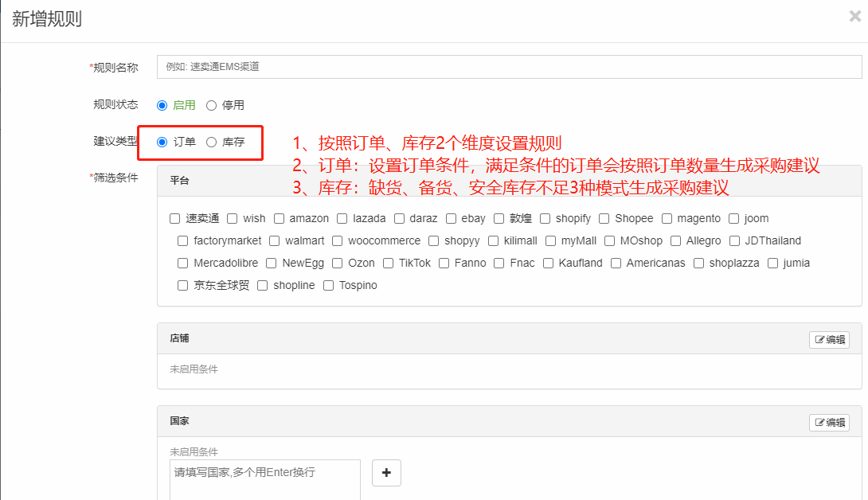The image size is (868, 500).
Task: Tick the JDThailand checkbox
Action: (734, 241)
